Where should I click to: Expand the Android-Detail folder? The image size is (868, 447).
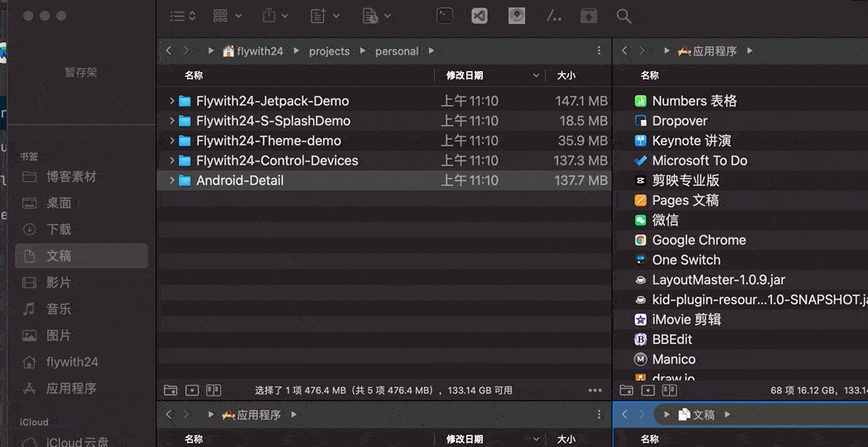(x=172, y=180)
